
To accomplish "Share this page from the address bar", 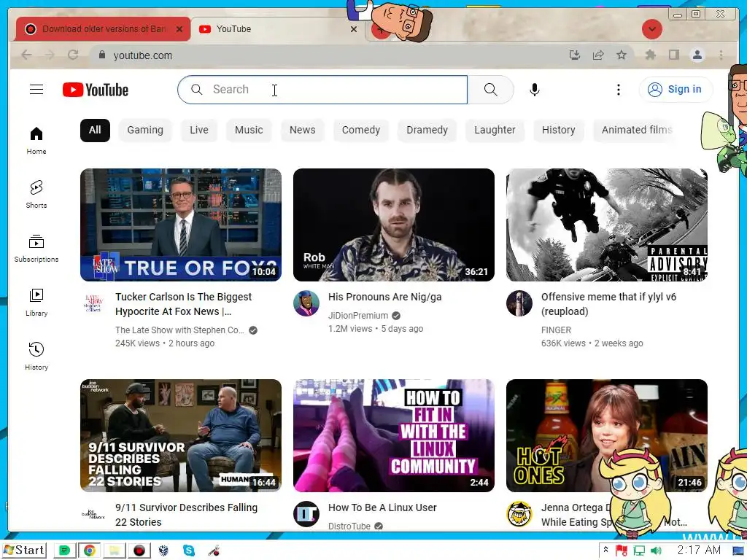I will tap(598, 55).
